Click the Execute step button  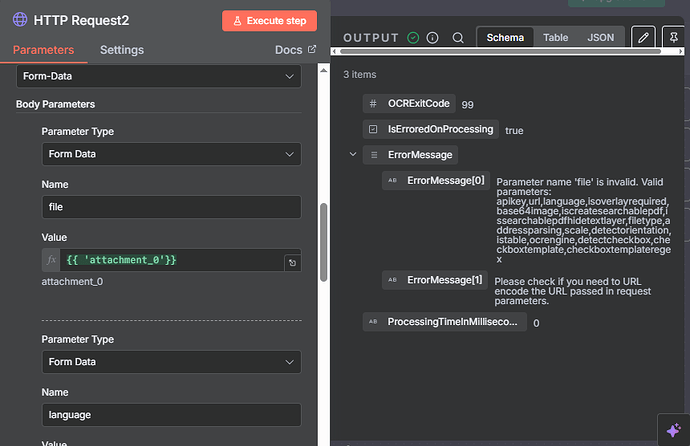point(269,20)
